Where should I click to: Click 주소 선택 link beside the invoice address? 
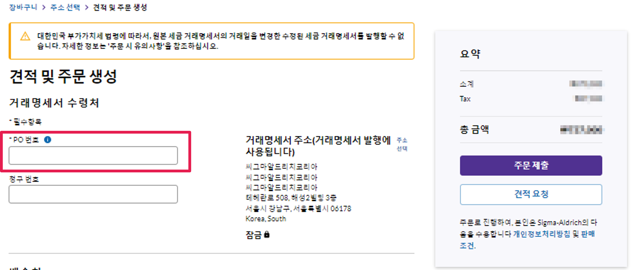click(x=402, y=144)
